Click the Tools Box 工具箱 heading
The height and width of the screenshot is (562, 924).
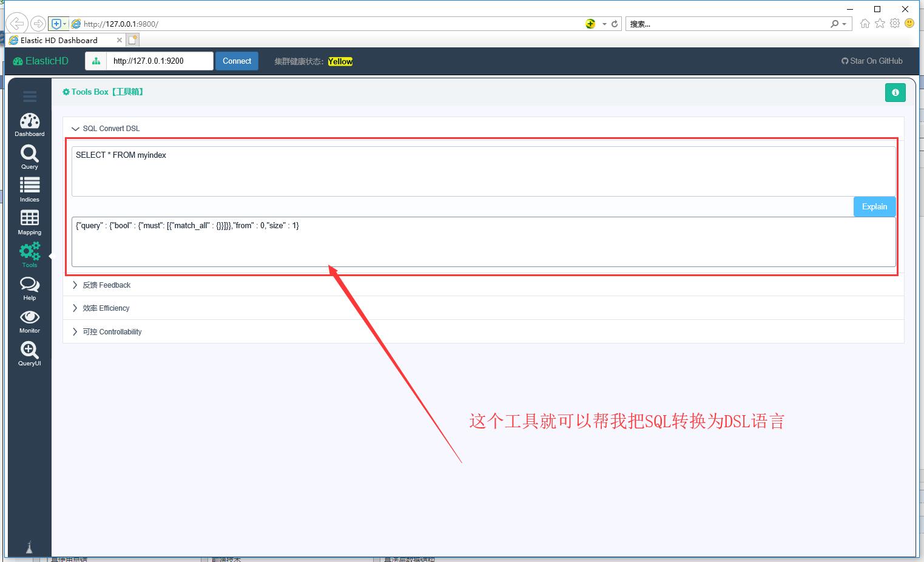103,92
